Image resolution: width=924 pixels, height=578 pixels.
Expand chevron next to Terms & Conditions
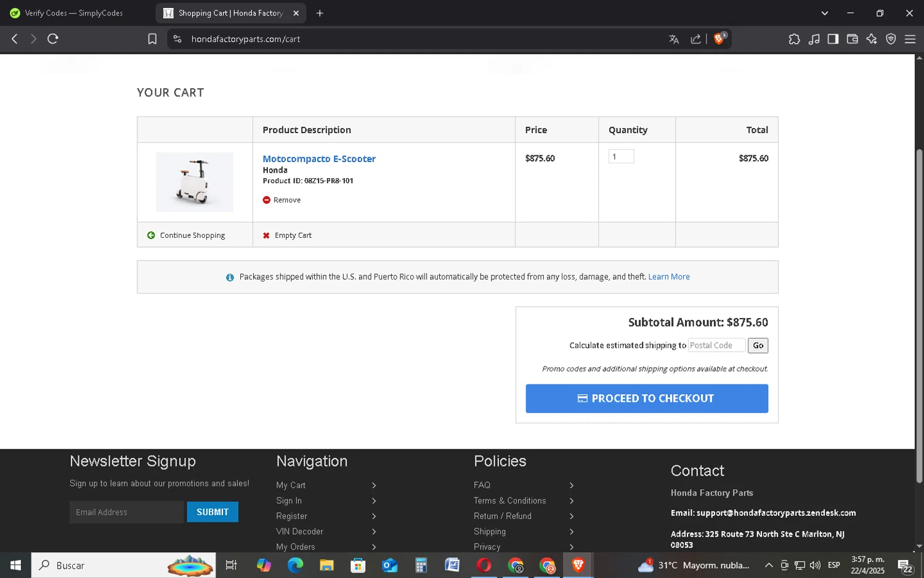572,501
